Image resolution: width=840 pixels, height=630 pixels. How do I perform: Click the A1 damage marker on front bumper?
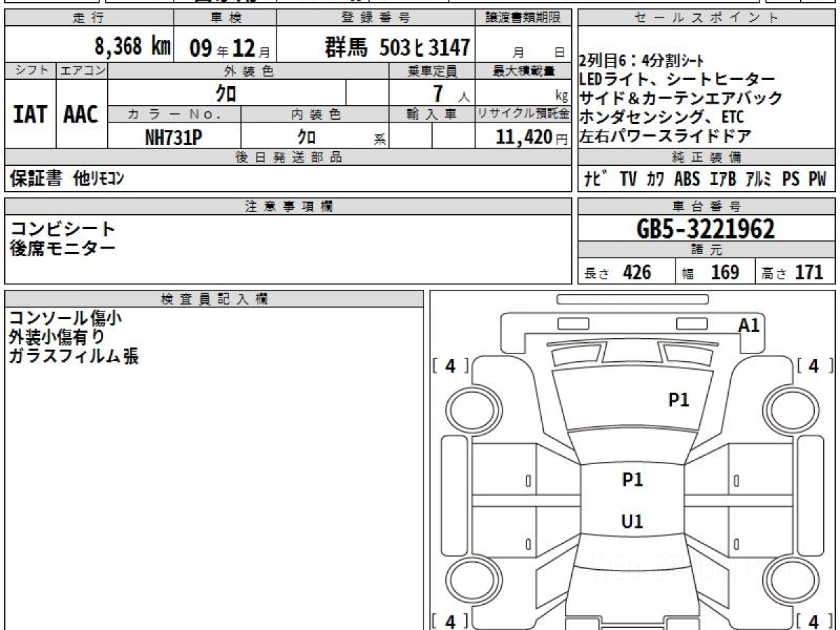(x=748, y=325)
